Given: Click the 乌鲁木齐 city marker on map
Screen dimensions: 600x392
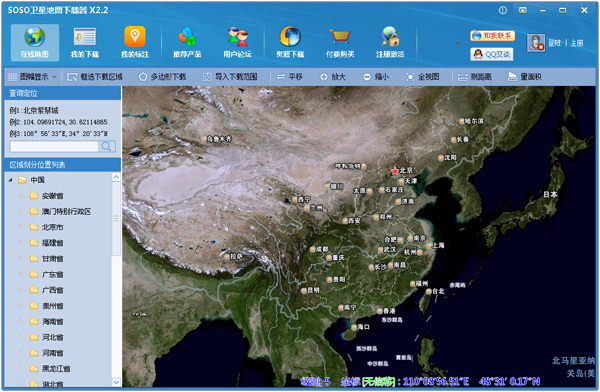Looking at the screenshot, I should point(204,139).
